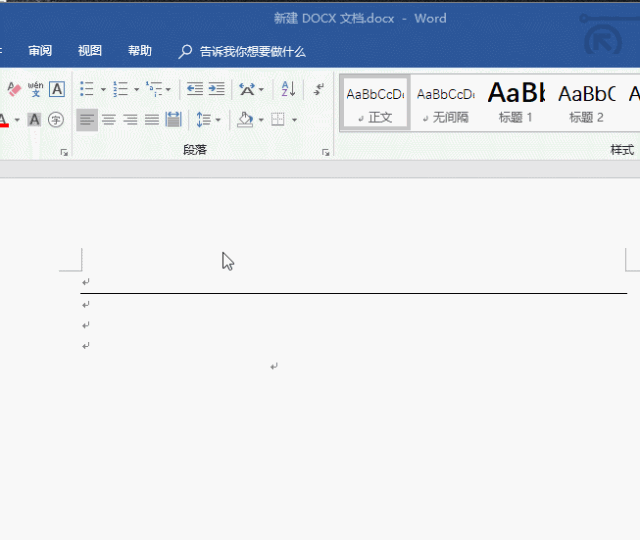Apply distributed alignment
This screenshot has height=540, width=640.
tap(173, 120)
